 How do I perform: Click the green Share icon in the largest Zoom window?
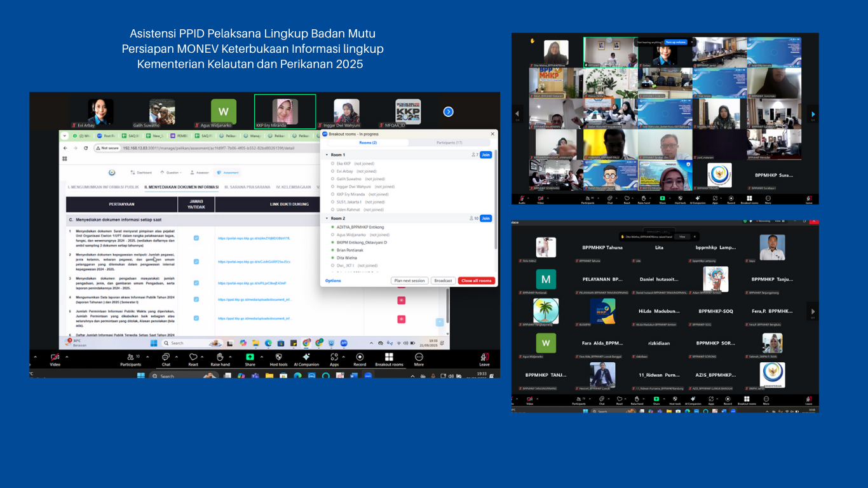250,358
